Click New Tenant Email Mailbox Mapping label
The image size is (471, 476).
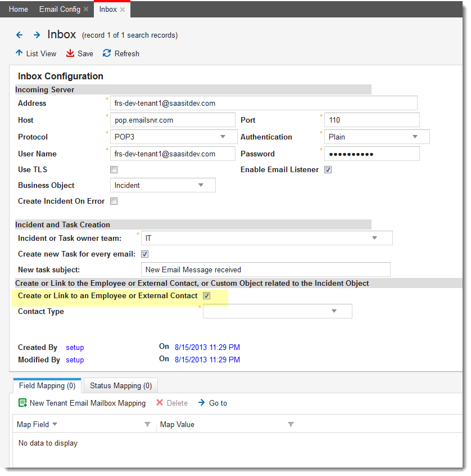tap(88, 403)
